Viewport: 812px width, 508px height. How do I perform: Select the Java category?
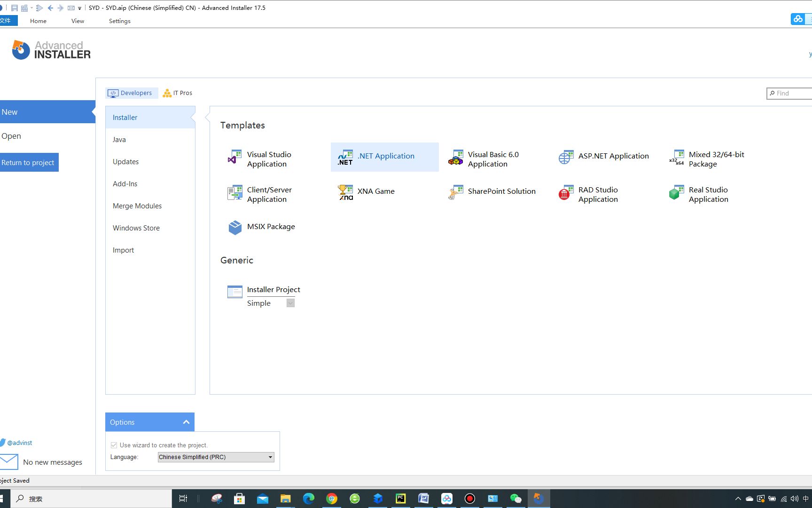150,139
